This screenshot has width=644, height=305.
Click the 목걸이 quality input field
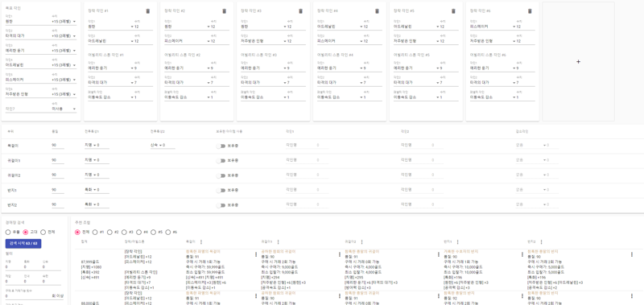coord(57,146)
